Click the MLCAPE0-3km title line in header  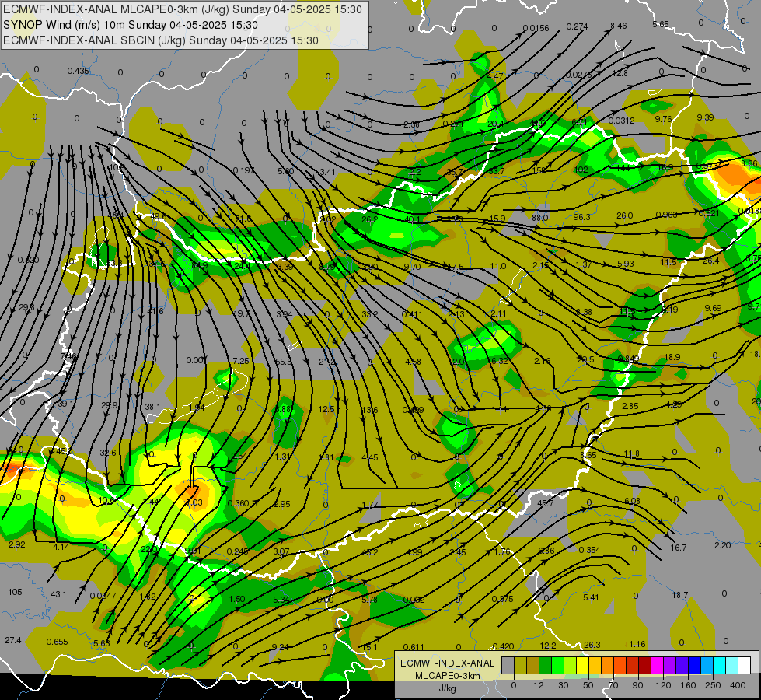pos(183,9)
